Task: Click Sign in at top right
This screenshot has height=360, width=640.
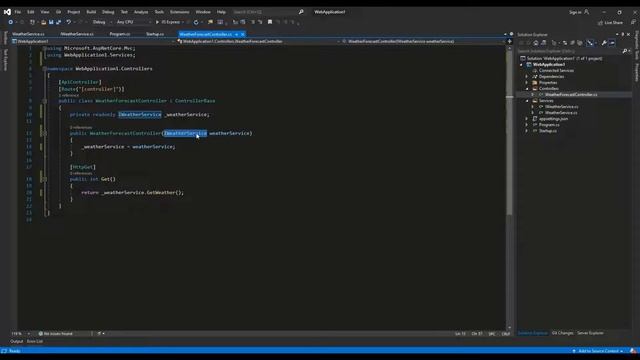Action: tap(579, 12)
